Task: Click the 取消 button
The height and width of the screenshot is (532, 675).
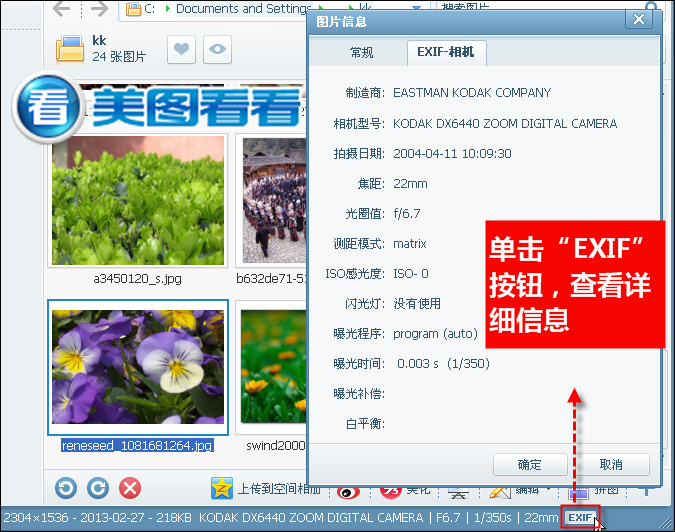Action: pos(611,464)
